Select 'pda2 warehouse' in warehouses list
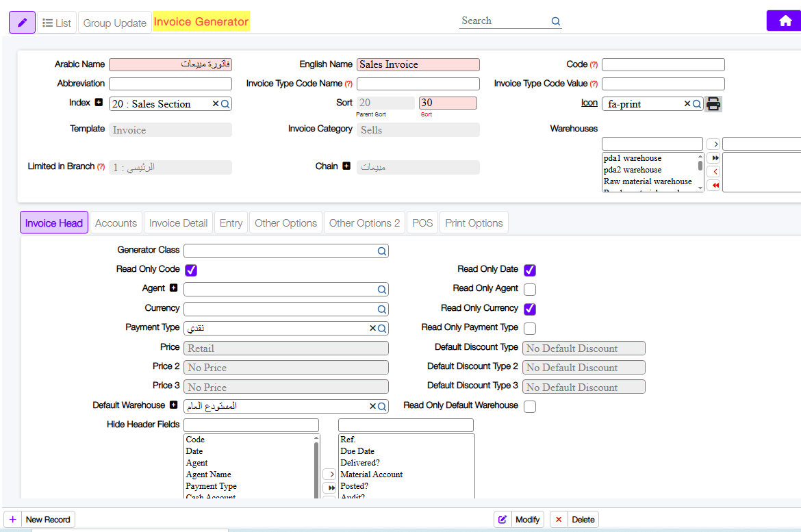This screenshot has height=532, width=801. pyautogui.click(x=633, y=170)
